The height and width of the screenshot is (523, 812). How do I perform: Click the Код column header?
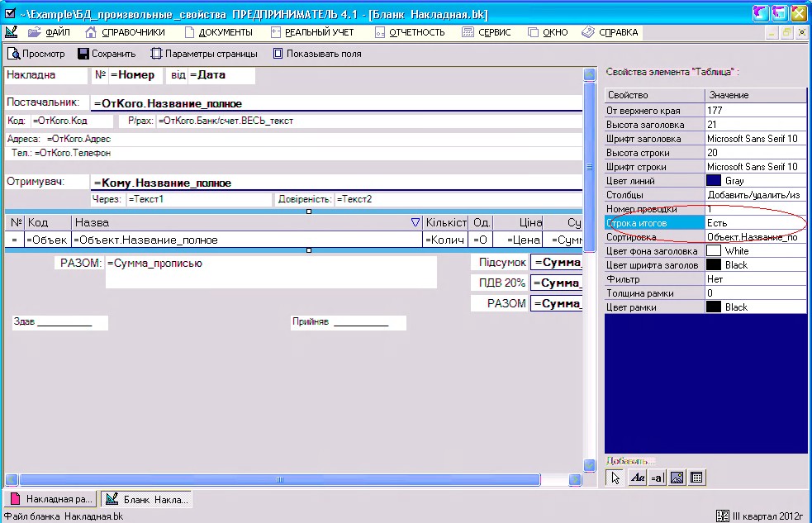pyautogui.click(x=48, y=222)
